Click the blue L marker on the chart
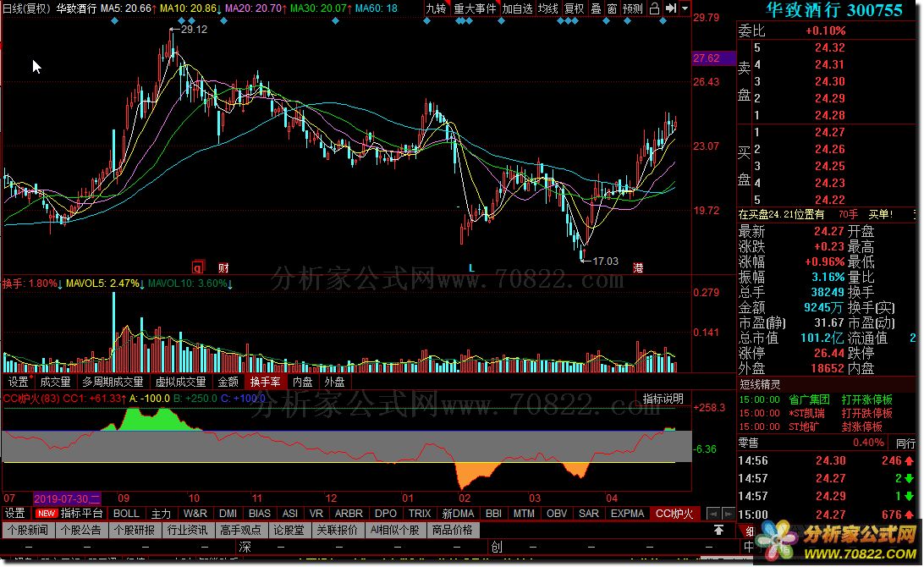 click(471, 267)
